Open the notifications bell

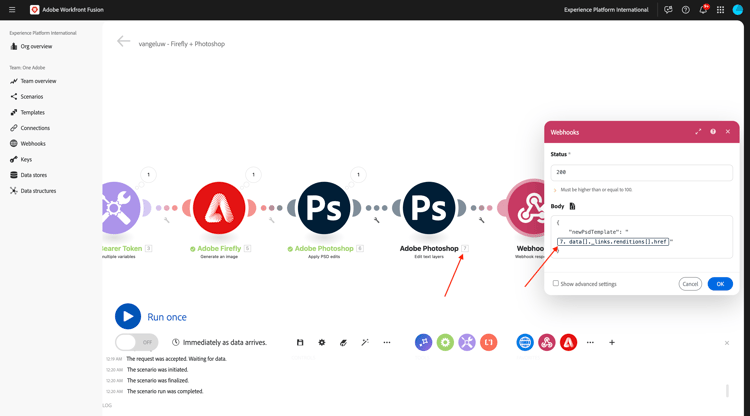703,10
